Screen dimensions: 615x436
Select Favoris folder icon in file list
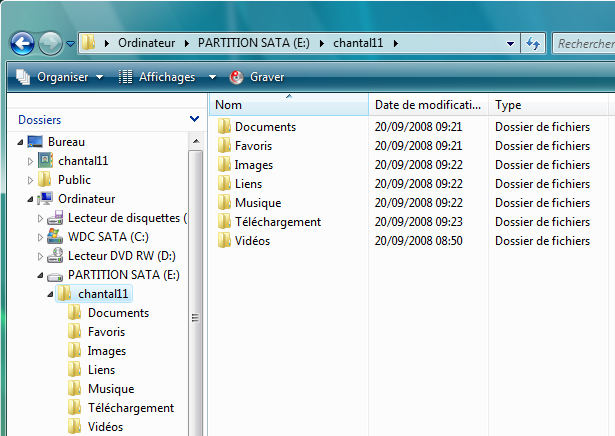pos(224,145)
